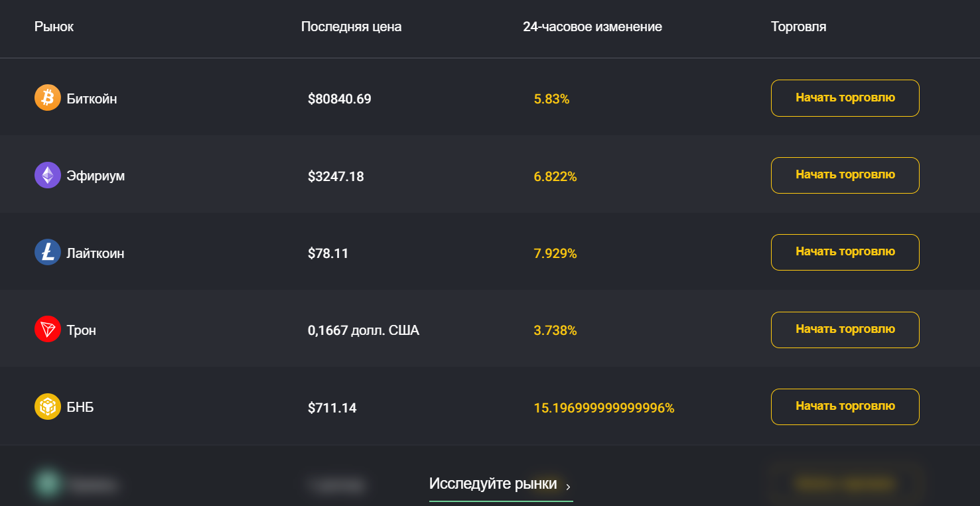Image resolution: width=980 pixels, height=506 pixels.
Task: Click the Bitcoin coin icon
Action: click(48, 98)
